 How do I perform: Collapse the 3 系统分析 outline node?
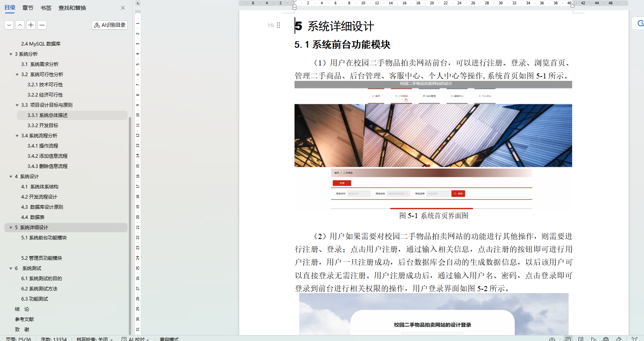click(x=11, y=54)
